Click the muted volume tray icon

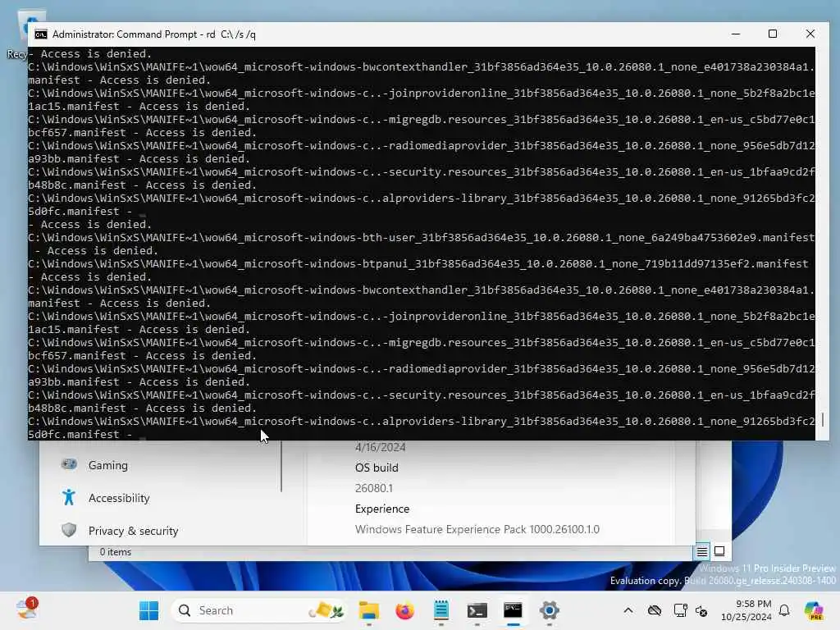(x=701, y=610)
